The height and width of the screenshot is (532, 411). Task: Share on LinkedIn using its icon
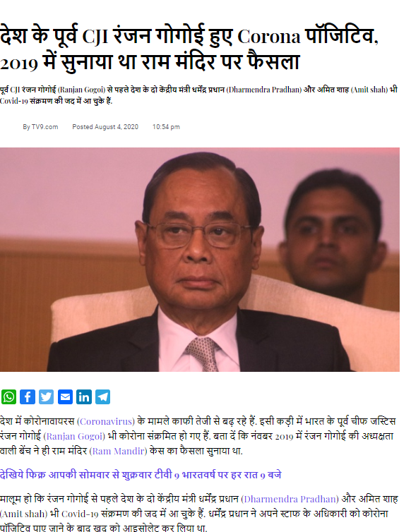(x=84, y=397)
